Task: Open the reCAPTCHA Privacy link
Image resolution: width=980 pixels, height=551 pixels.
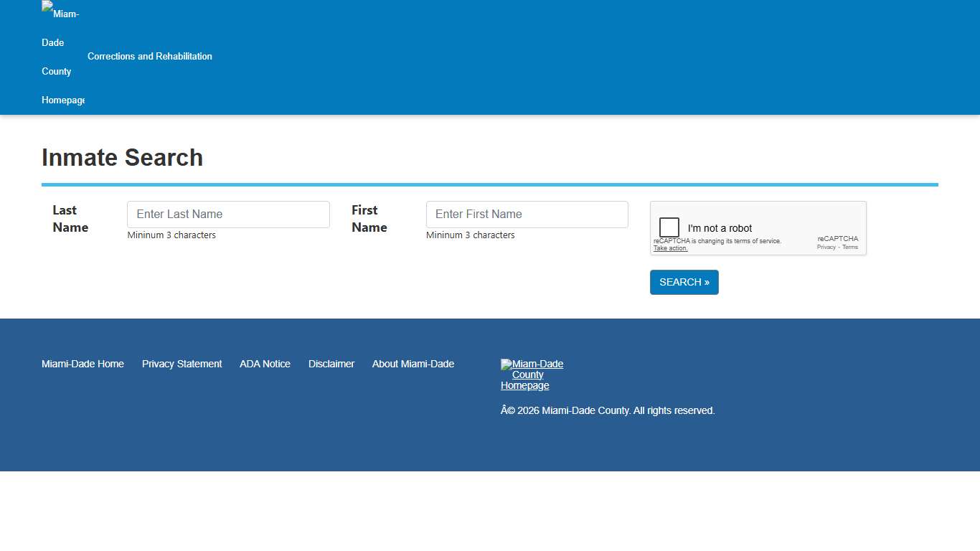Action: point(826,247)
